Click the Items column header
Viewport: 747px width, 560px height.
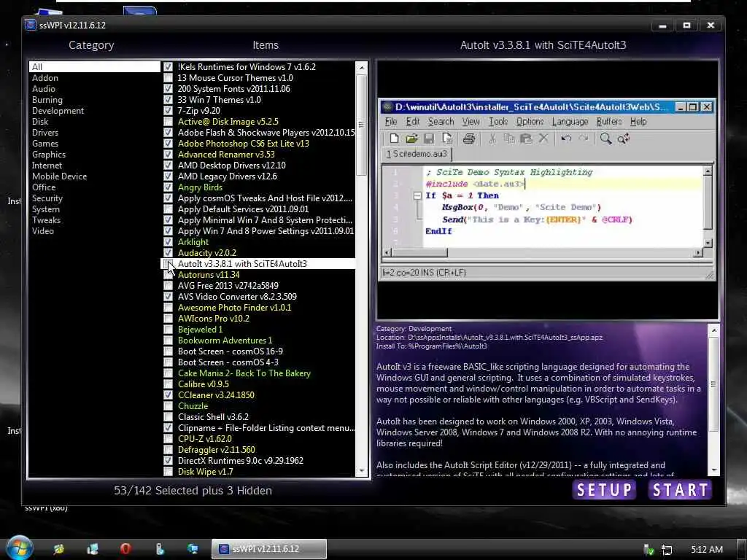pyautogui.click(x=266, y=45)
